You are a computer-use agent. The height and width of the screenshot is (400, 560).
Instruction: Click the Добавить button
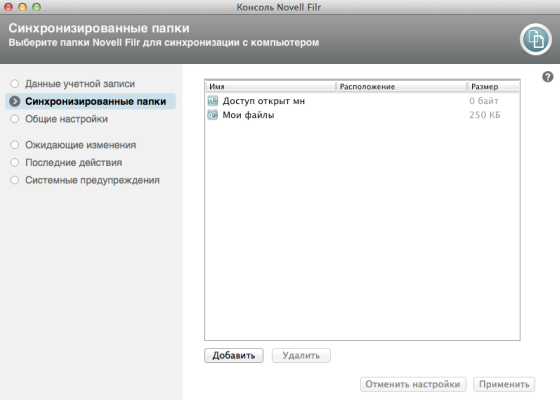tap(234, 355)
